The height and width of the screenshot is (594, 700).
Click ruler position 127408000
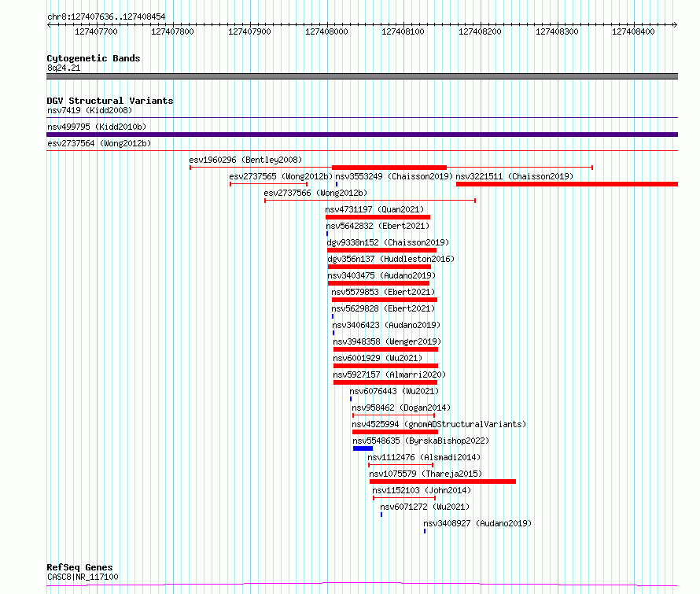[326, 31]
